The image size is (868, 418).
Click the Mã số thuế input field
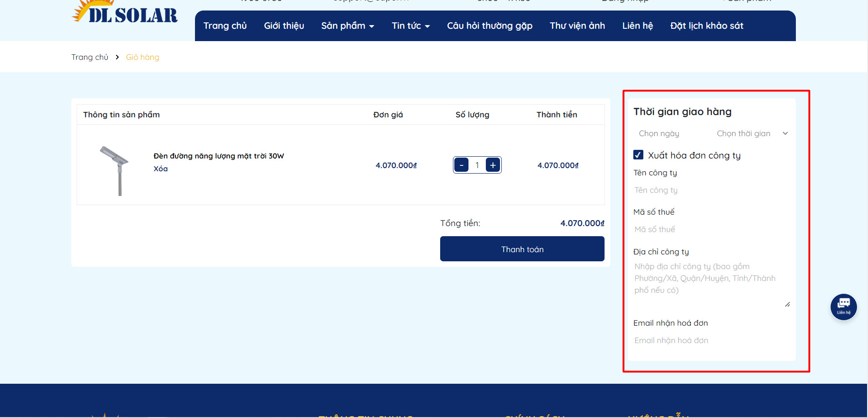point(712,229)
